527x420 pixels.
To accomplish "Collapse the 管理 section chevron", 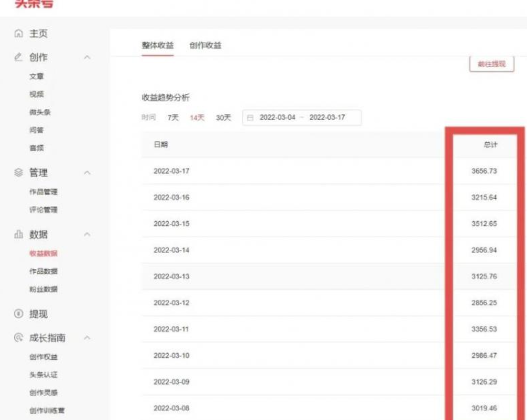I will [x=87, y=172].
